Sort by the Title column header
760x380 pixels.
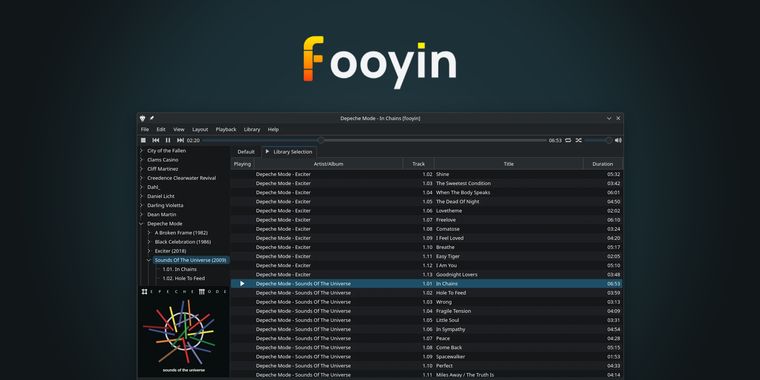(x=508, y=164)
